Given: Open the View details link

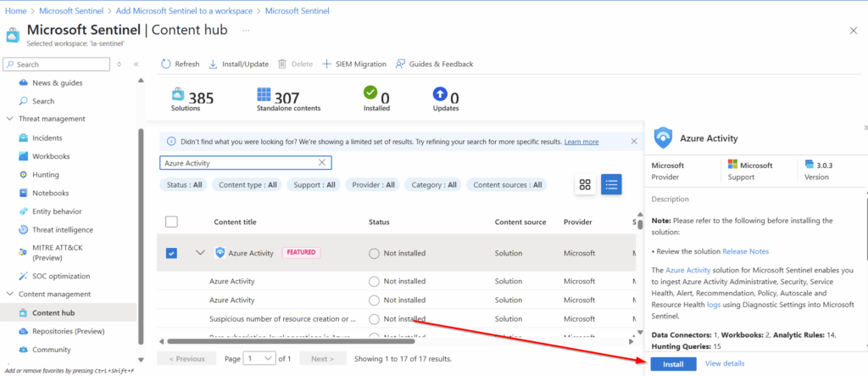Looking at the screenshot, I should pos(725,363).
